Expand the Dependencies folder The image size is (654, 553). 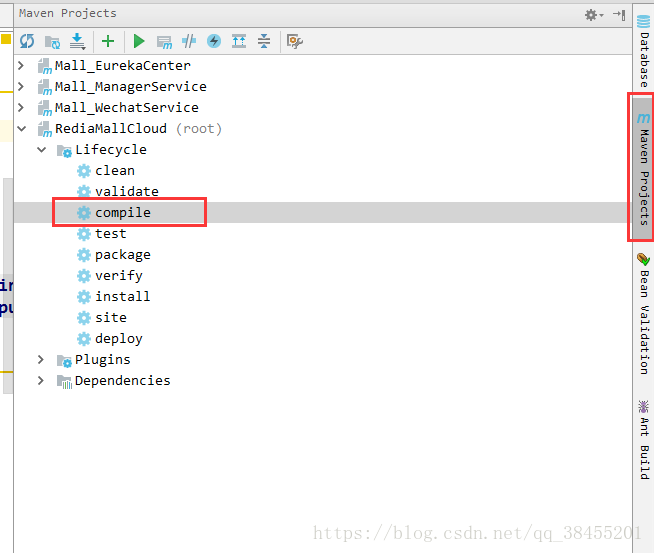click(40, 380)
